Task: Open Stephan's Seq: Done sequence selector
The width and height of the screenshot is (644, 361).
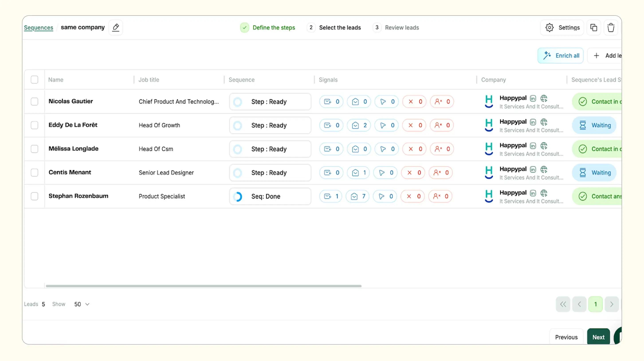Action: point(270,196)
